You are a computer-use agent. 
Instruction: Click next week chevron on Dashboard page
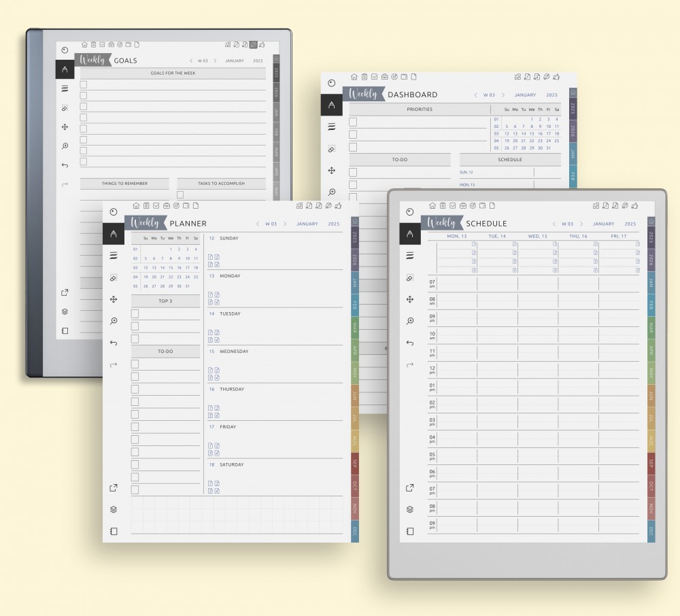coord(503,95)
